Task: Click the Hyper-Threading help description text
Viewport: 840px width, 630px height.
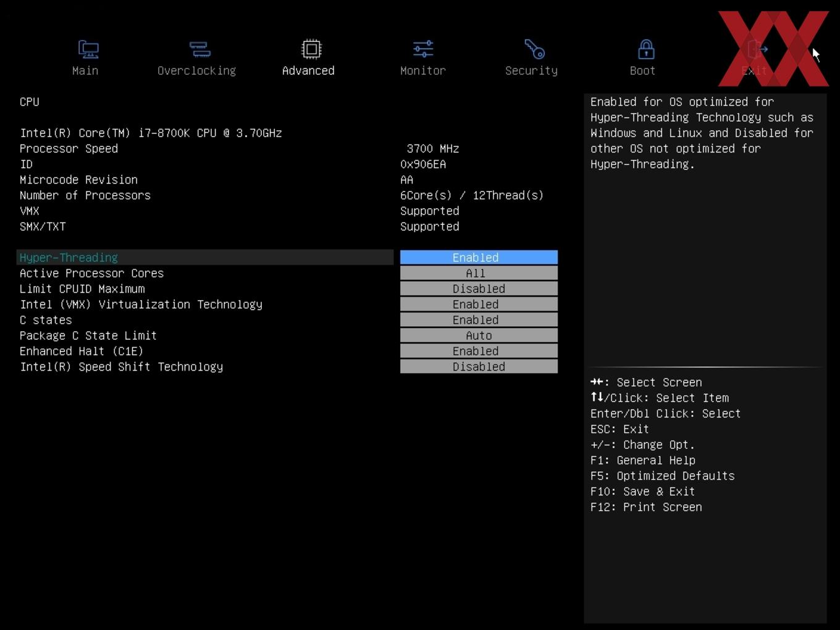Action: pyautogui.click(x=702, y=133)
